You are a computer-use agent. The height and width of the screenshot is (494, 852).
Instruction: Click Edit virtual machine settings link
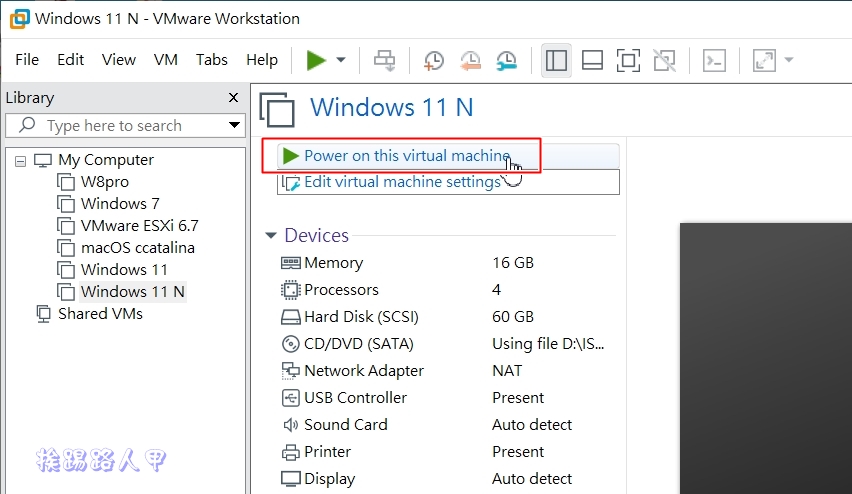pyautogui.click(x=402, y=182)
